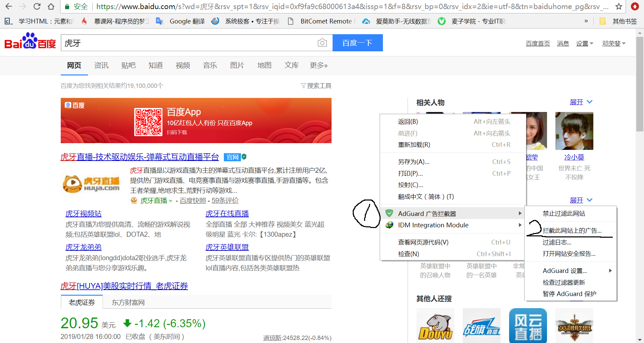Select 过滤日志... in AdGuard submenu

pos(571,242)
